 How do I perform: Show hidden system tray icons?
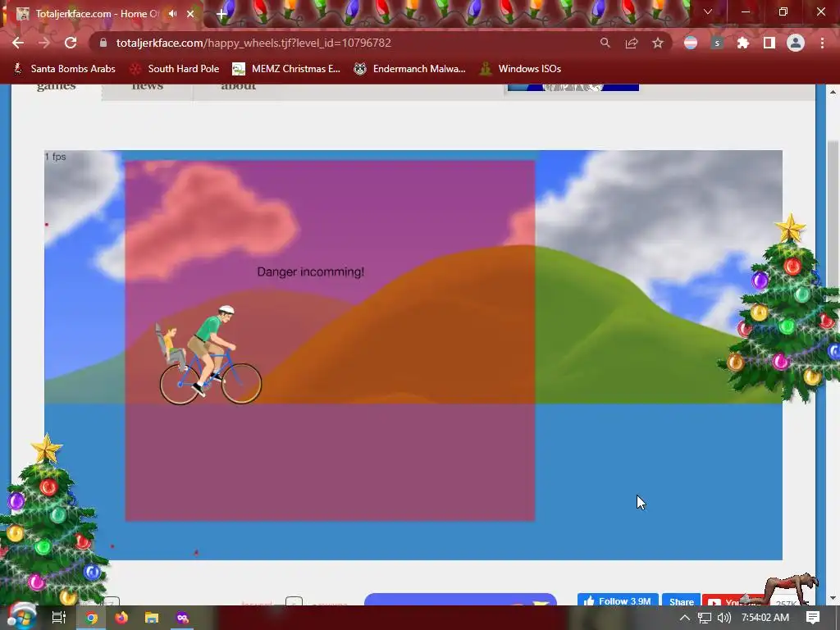pos(685,618)
